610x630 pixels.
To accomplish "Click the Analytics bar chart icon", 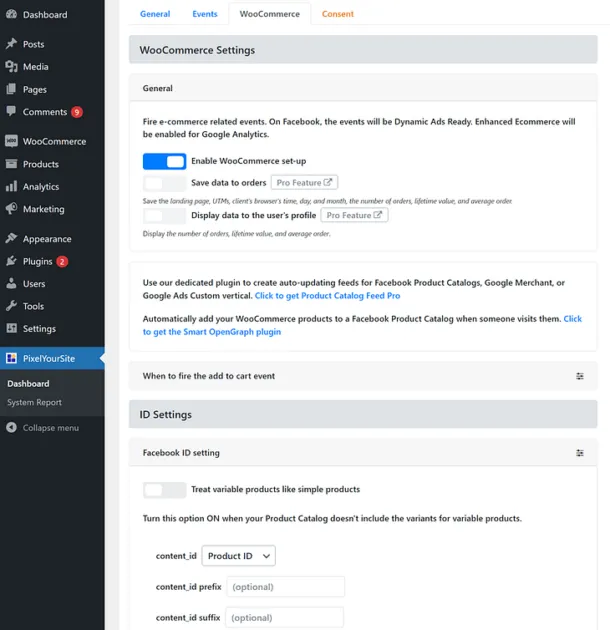I will click(x=11, y=187).
